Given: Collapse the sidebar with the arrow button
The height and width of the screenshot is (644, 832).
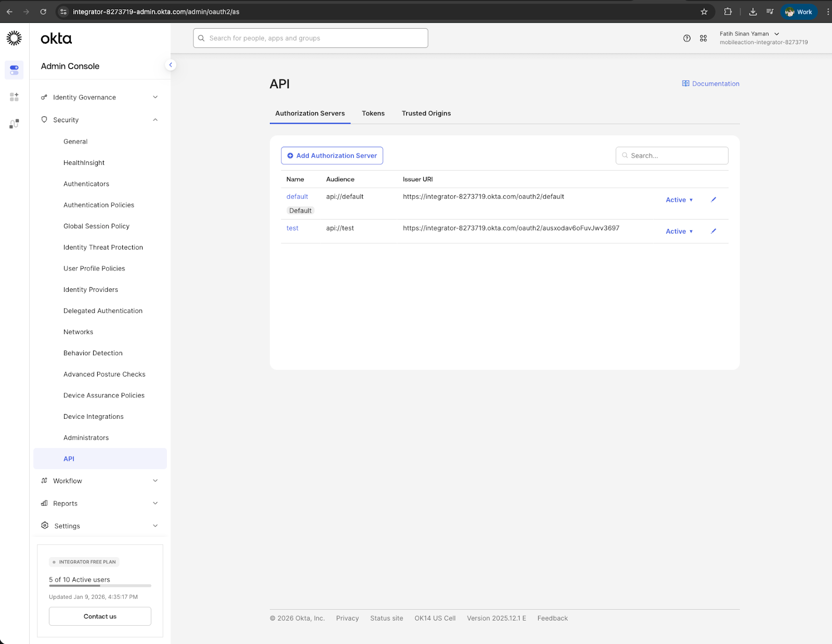Looking at the screenshot, I should (x=170, y=65).
